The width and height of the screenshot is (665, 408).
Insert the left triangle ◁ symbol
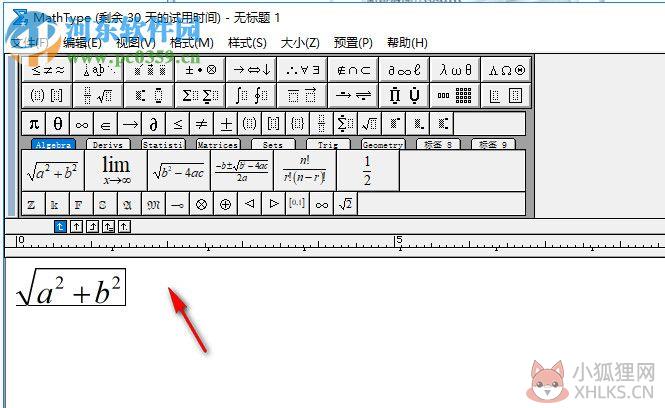click(x=249, y=204)
